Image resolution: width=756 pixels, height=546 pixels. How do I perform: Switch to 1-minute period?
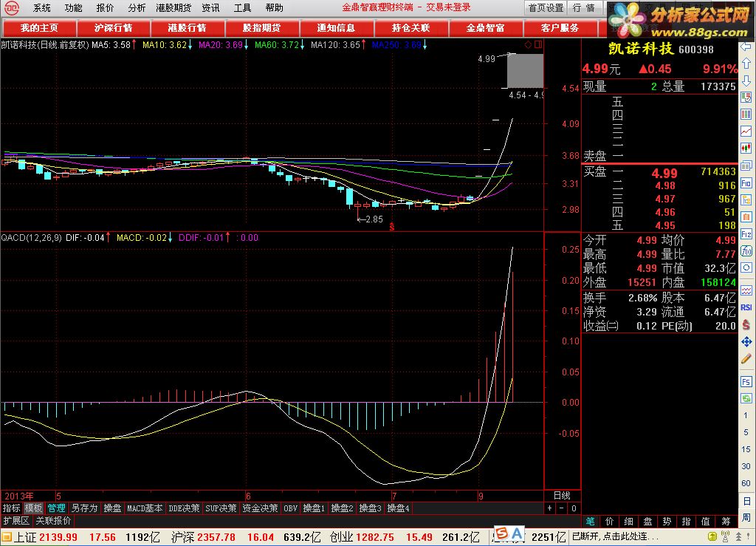[746, 415]
